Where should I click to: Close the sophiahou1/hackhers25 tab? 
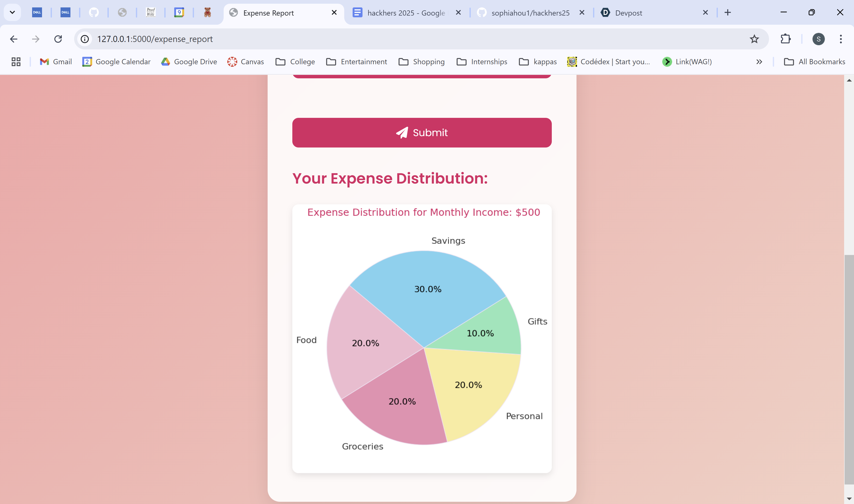[x=581, y=13]
